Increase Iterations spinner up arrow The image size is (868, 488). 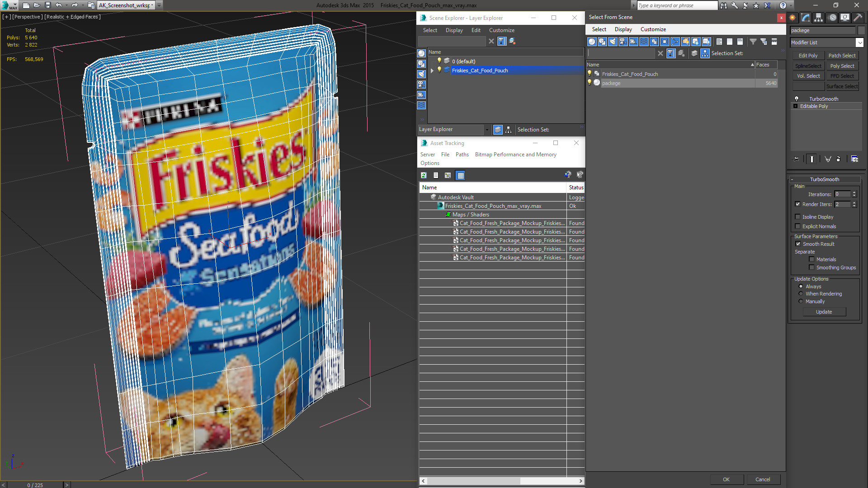coord(854,192)
